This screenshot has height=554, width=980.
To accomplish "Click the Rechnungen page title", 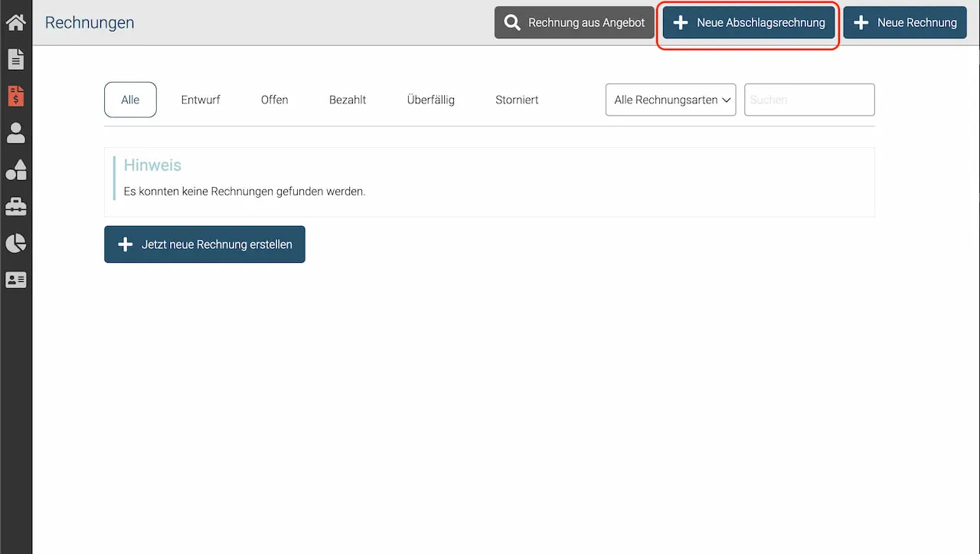I will [90, 22].
